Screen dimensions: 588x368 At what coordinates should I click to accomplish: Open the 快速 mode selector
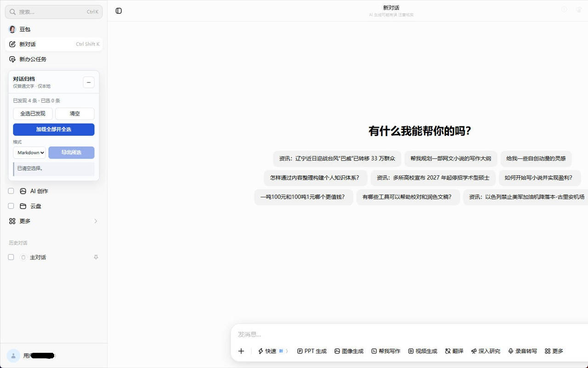(273, 351)
